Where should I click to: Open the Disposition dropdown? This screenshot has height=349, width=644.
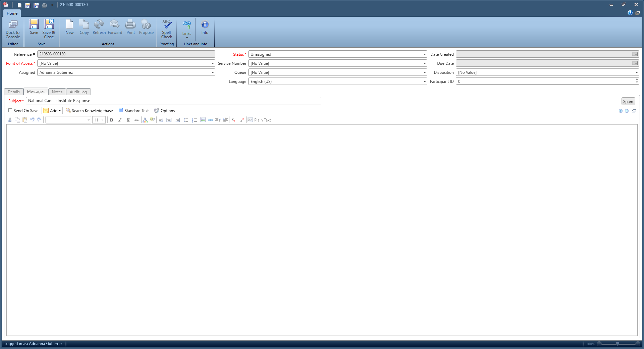[636, 72]
